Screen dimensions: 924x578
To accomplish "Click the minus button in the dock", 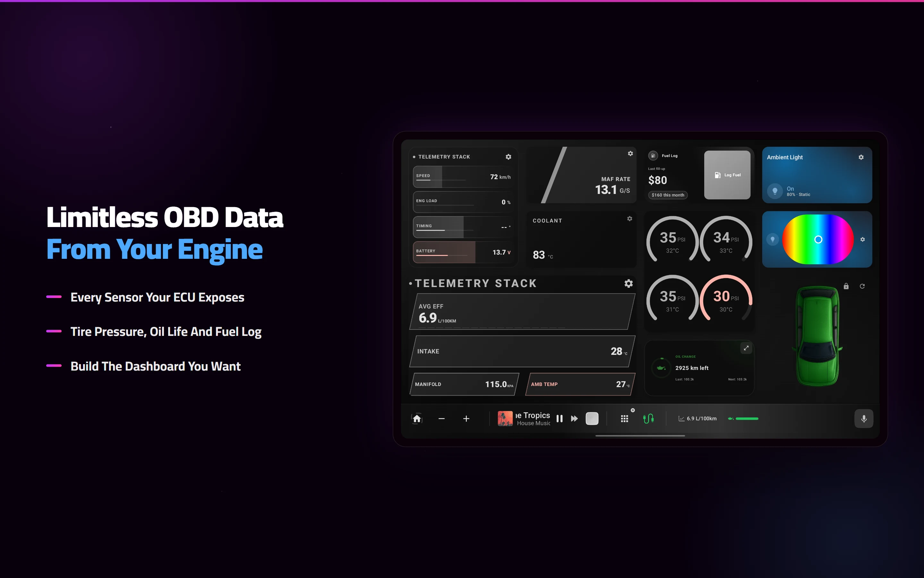I will tap(441, 419).
